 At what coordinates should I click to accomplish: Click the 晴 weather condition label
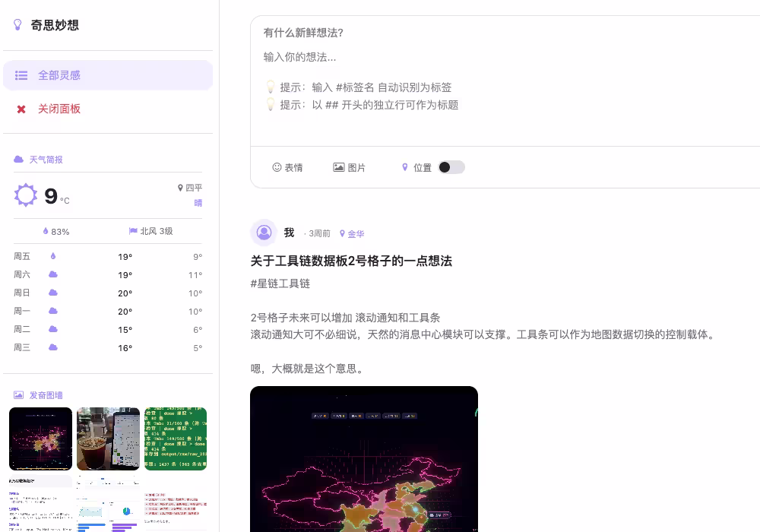click(198, 203)
